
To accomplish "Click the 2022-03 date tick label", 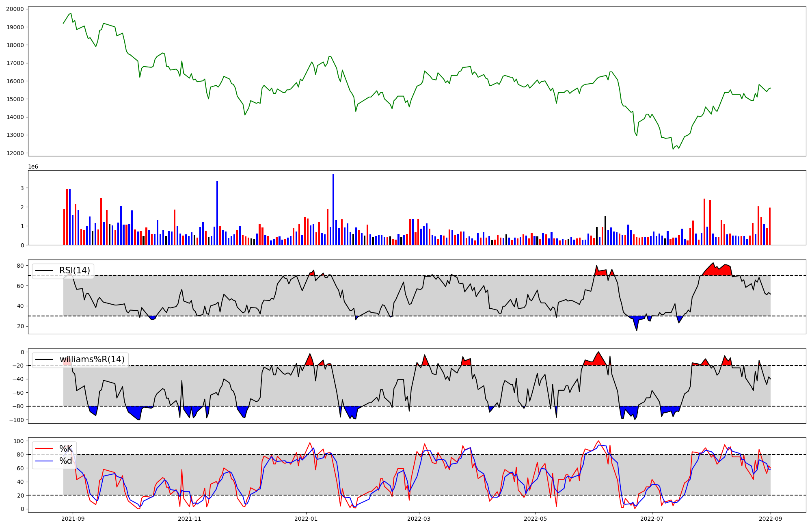I will pos(419,519).
